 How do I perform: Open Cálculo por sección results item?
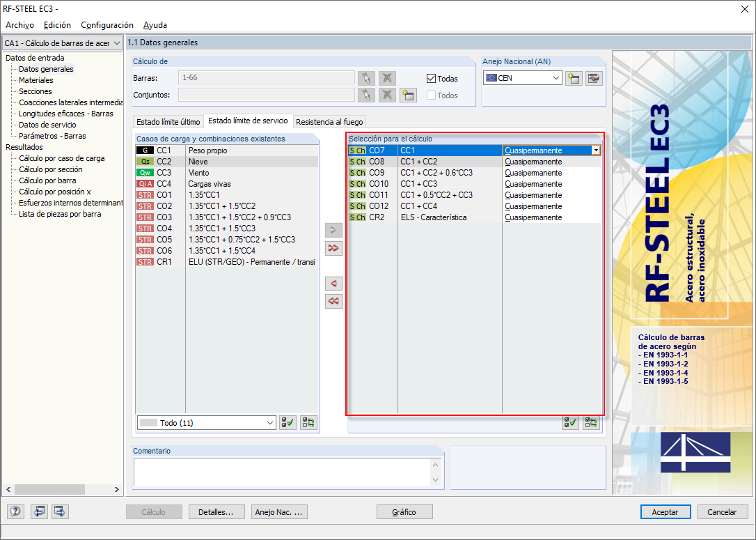(51, 169)
